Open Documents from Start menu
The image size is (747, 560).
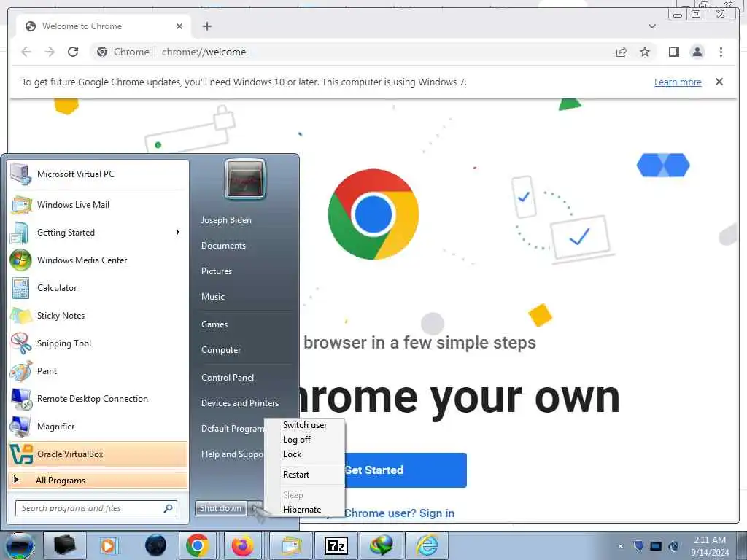pos(223,246)
